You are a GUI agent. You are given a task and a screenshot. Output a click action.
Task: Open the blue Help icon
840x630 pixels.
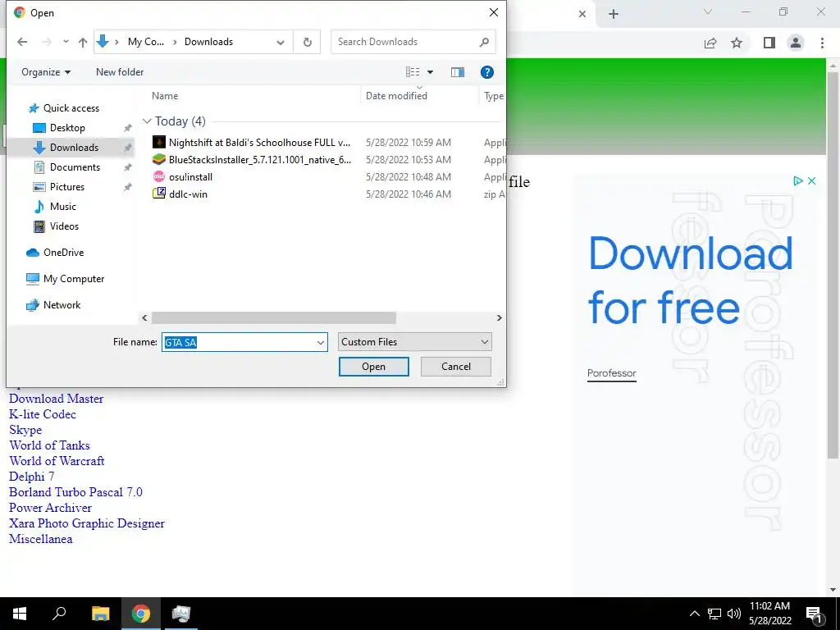click(487, 72)
